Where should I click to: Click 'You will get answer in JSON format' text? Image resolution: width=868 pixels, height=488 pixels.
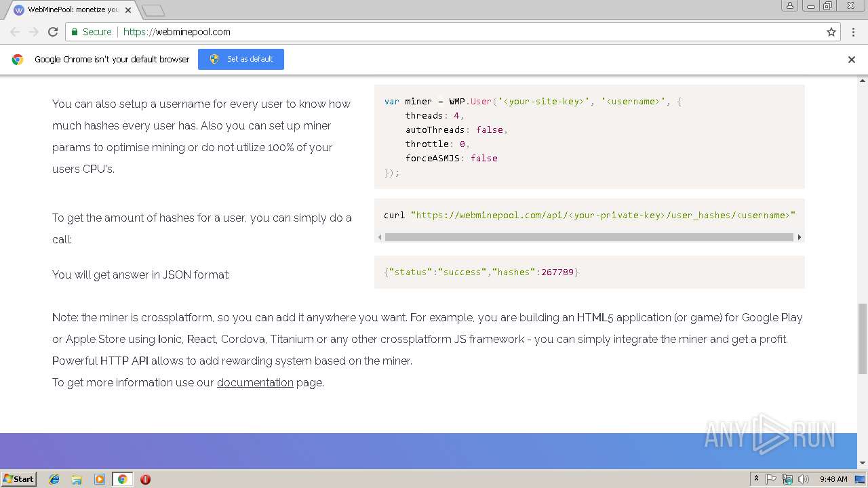[141, 274]
